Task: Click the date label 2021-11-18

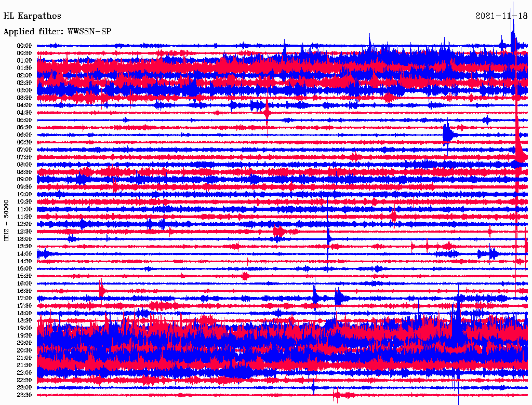Action: [501, 16]
